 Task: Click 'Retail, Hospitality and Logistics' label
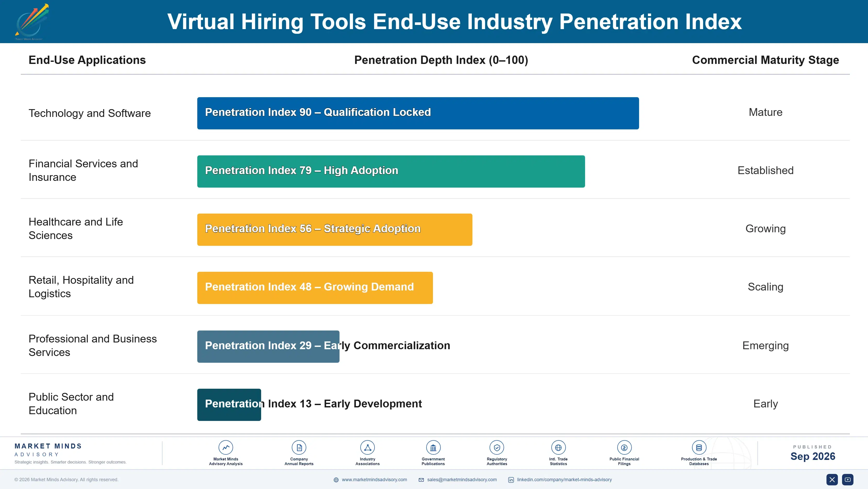click(x=81, y=287)
